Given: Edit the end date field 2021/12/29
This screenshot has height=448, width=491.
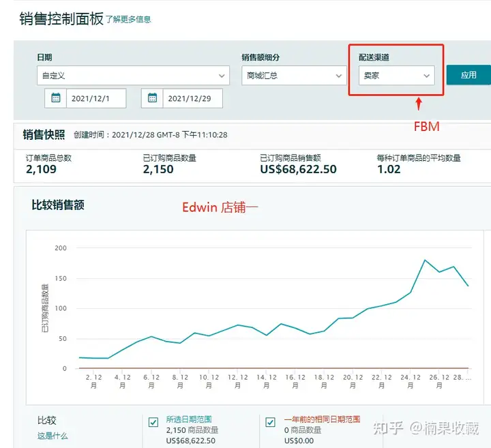Looking at the screenshot, I should [192, 98].
